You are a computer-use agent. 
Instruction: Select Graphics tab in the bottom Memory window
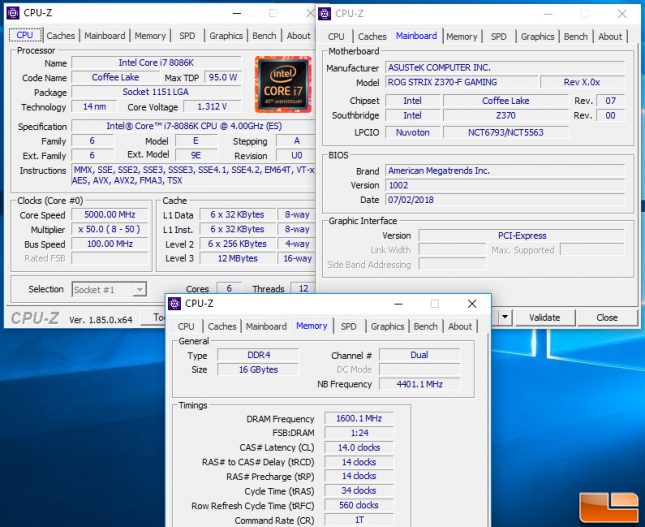pyautogui.click(x=387, y=326)
